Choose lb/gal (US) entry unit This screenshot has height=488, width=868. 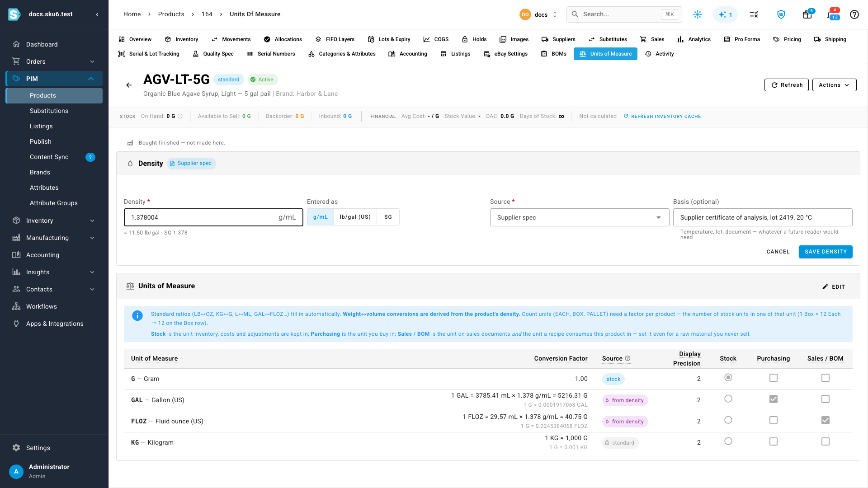tap(355, 217)
